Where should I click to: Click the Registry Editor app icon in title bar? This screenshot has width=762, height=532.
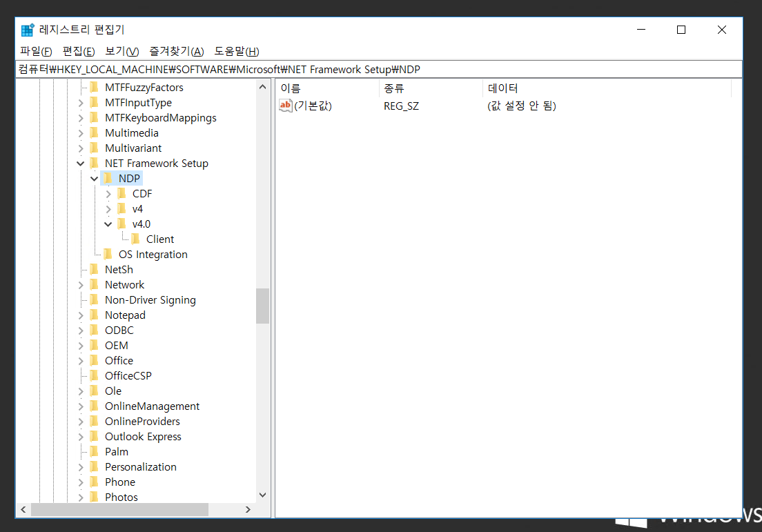28,30
